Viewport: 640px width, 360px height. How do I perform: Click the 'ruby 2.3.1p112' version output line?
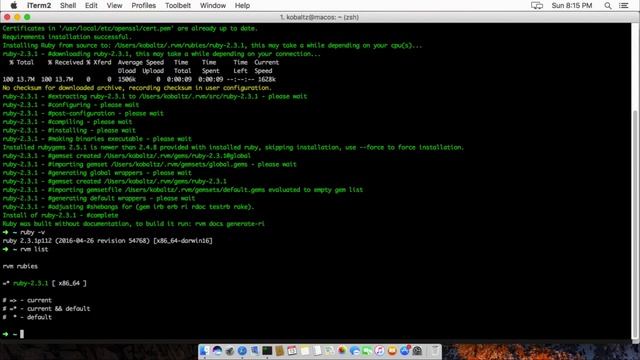108,241
